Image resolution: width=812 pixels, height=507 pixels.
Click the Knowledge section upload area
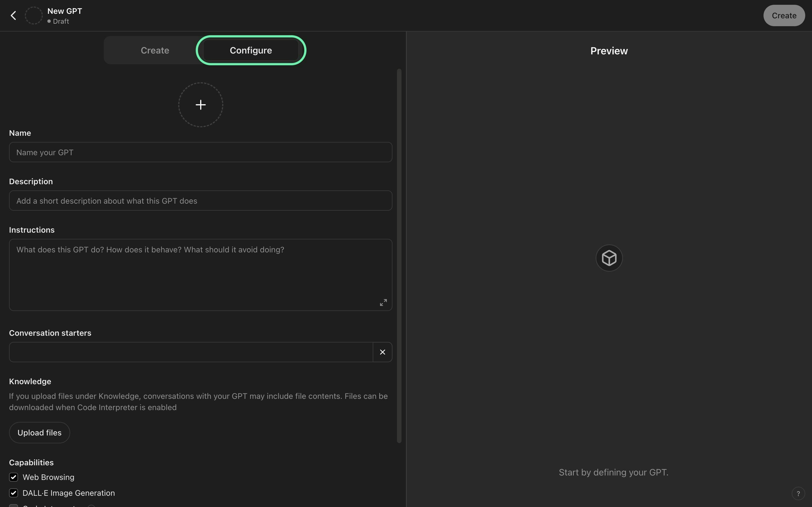[39, 433]
